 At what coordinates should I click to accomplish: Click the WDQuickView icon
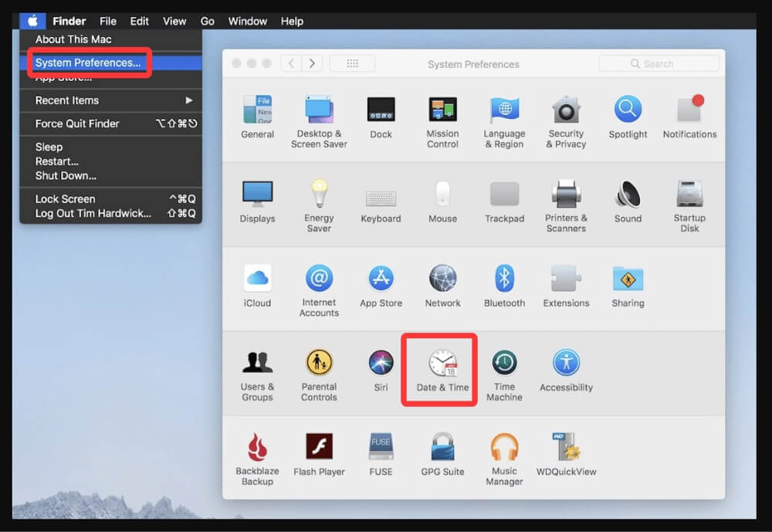click(x=566, y=448)
